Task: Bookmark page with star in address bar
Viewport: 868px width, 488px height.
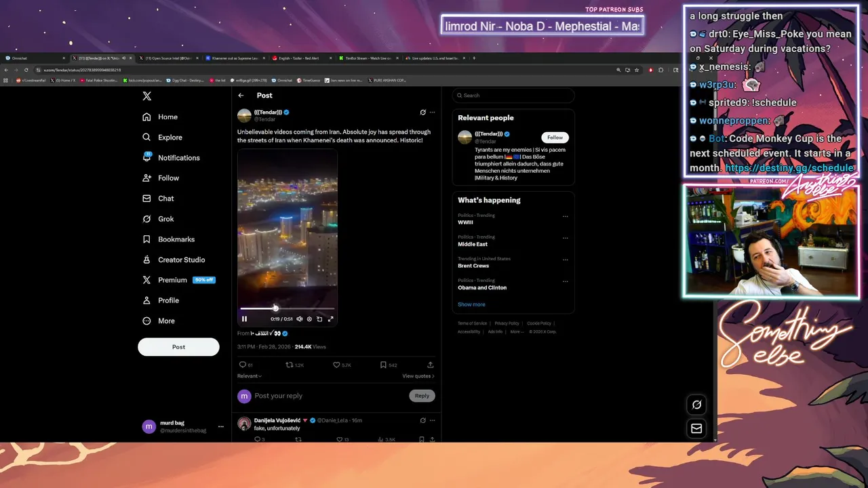Action: point(637,70)
